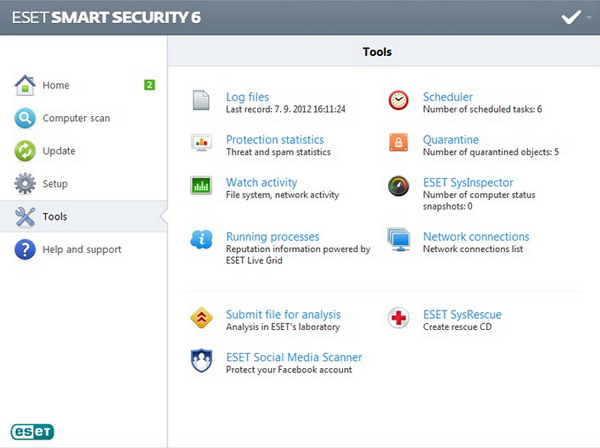
Task: Click the Tools wrench icon in sidebar
Action: pyautogui.click(x=25, y=217)
